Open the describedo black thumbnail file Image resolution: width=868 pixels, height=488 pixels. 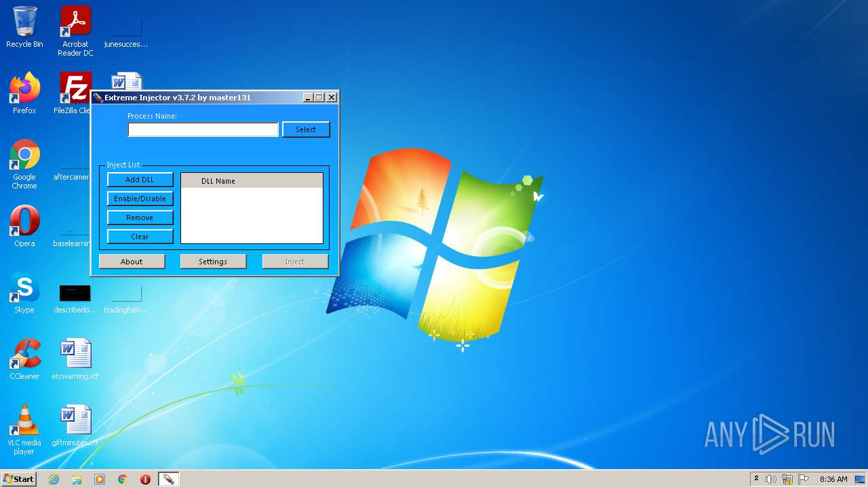[75, 298]
